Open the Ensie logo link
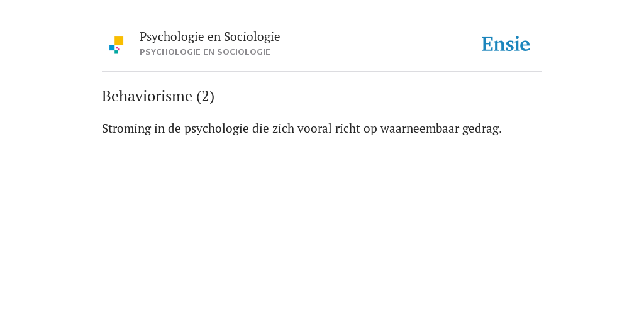 coord(506,44)
